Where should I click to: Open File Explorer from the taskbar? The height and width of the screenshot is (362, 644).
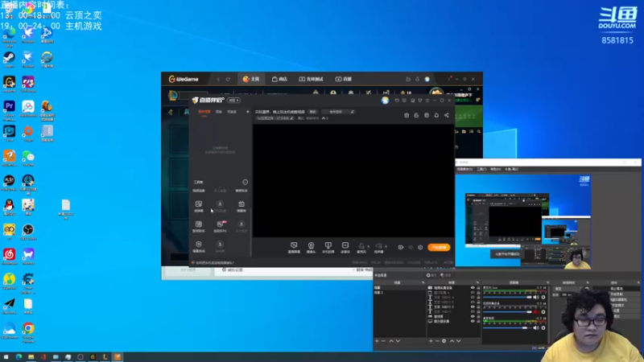31,357
